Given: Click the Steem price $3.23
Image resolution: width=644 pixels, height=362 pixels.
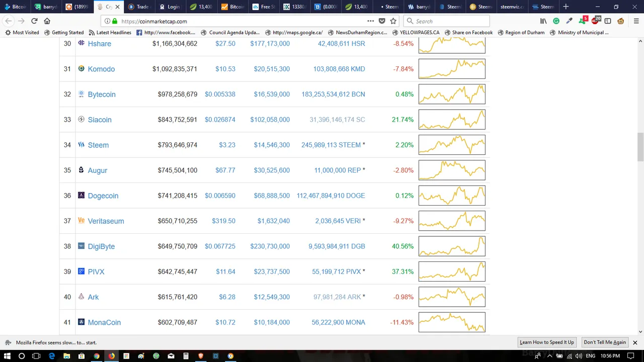Looking at the screenshot, I should click(227, 145).
